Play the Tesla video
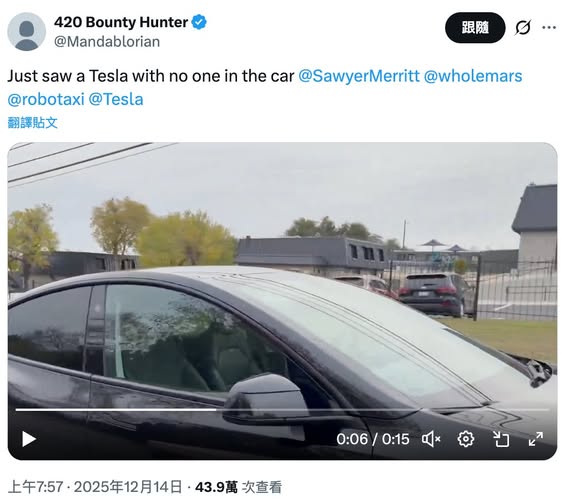The width and height of the screenshot is (565, 503). 29,439
